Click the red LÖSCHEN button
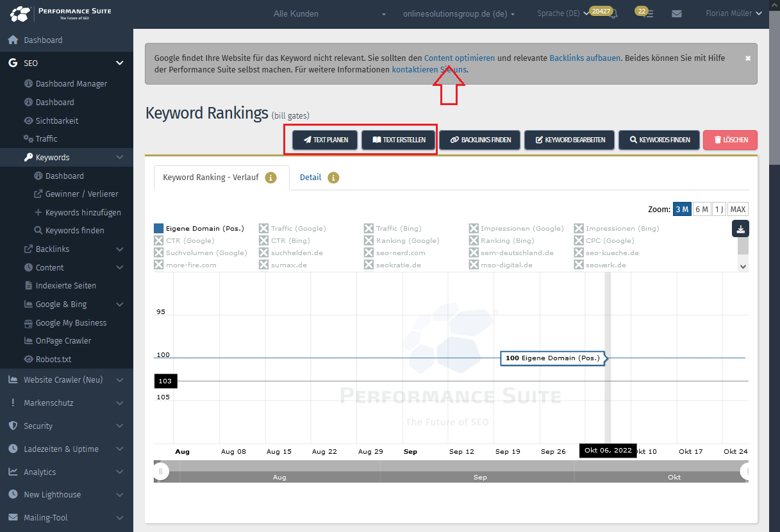This screenshot has height=532, width=780. click(x=730, y=140)
